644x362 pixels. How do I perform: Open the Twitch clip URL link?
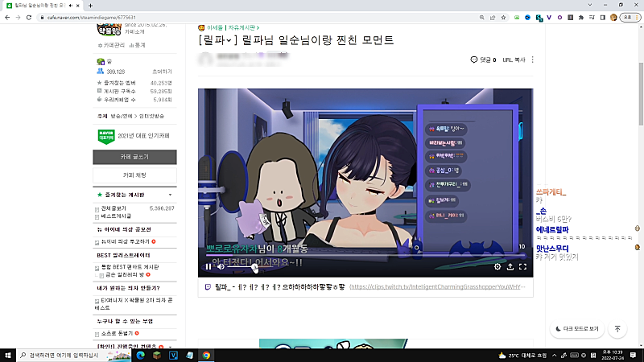point(437,287)
